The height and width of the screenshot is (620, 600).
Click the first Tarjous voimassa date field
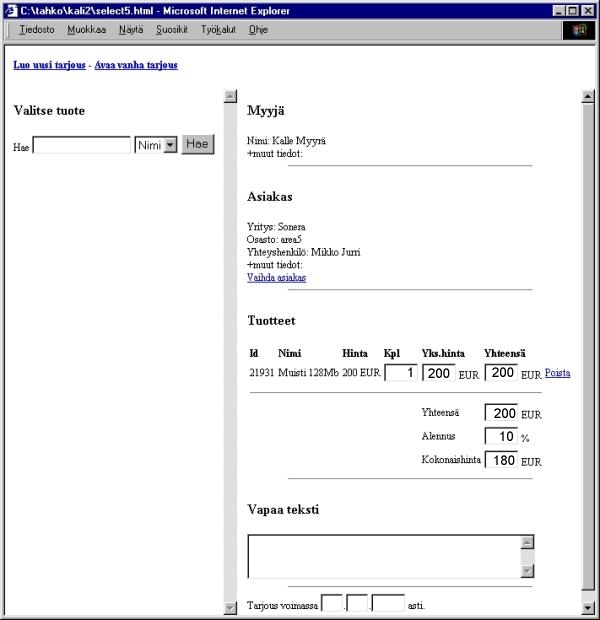[x=332, y=603]
